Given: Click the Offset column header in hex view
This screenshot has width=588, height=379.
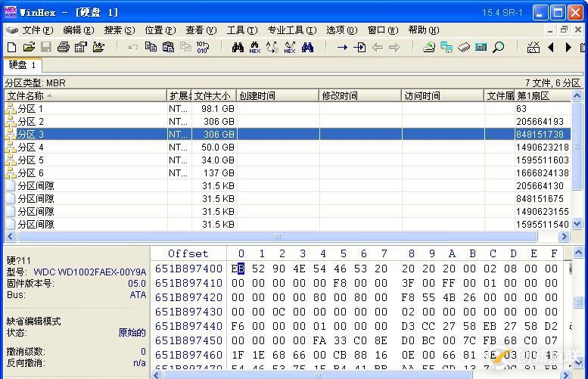Looking at the screenshot, I should click(x=188, y=253).
